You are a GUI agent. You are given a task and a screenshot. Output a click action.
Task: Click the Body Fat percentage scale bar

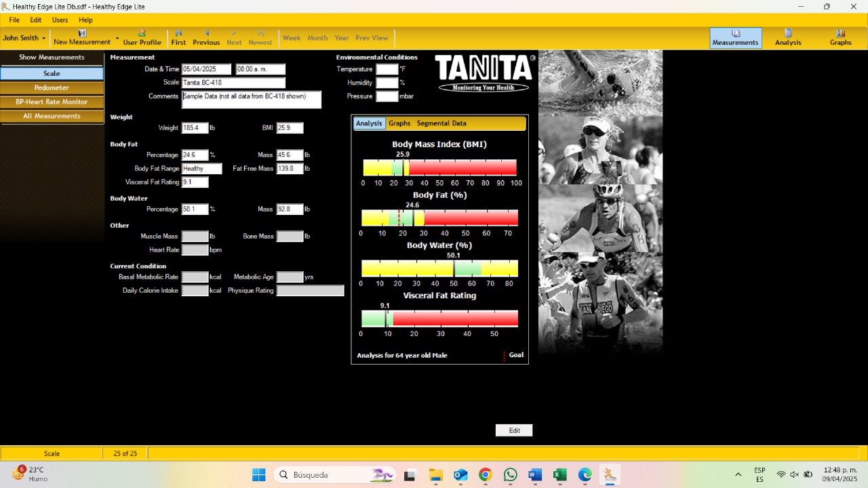(x=439, y=218)
